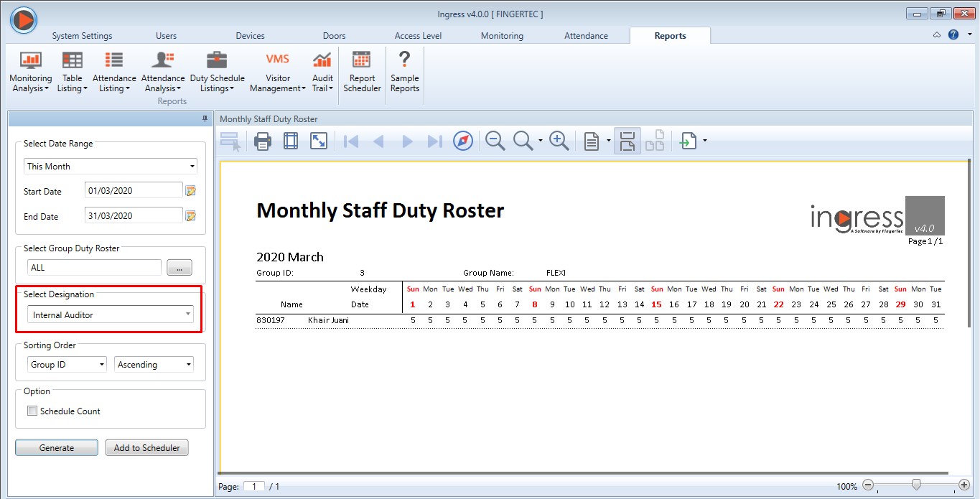Image resolution: width=980 pixels, height=499 pixels.
Task: Switch to System Settings tab
Action: (x=82, y=36)
